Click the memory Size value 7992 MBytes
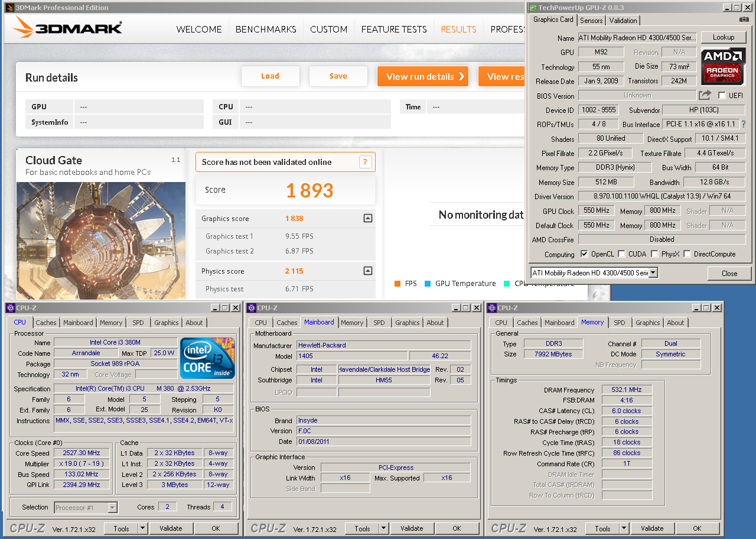Image resolution: width=756 pixels, height=539 pixels. click(x=553, y=354)
